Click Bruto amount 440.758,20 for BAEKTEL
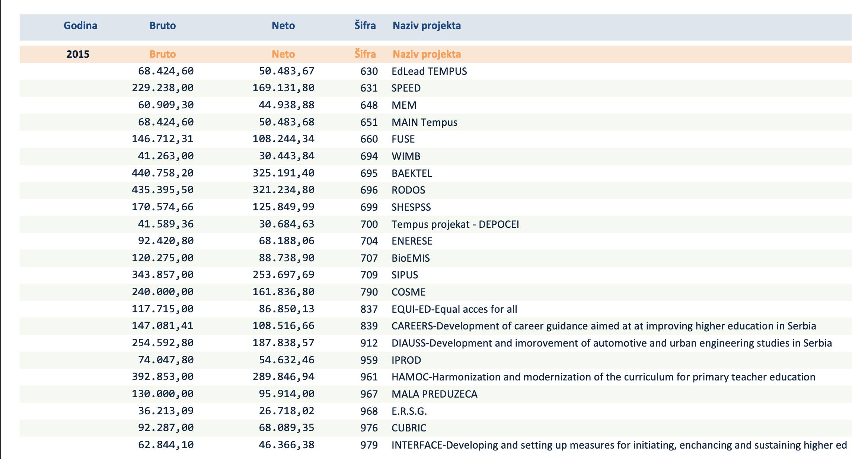This screenshot has height=459, width=868. point(162,173)
